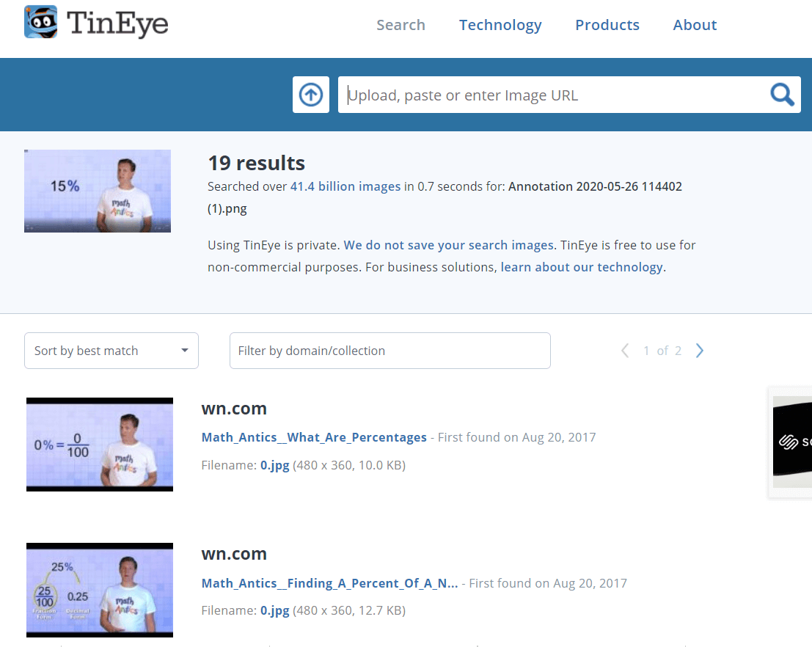Open Math_Antics__What_Are_Percentages link
This screenshot has width=812, height=647.
point(314,437)
